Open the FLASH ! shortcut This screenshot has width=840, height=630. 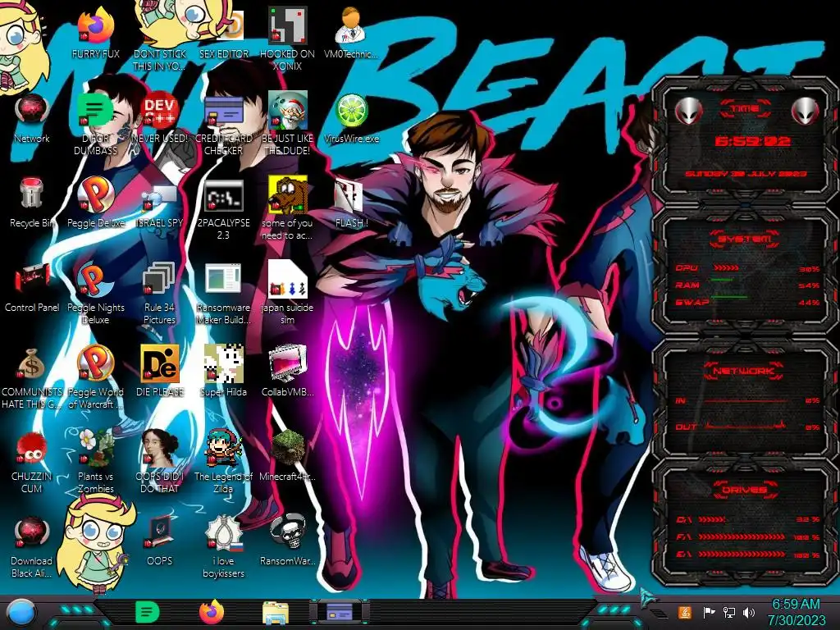[x=348, y=195]
